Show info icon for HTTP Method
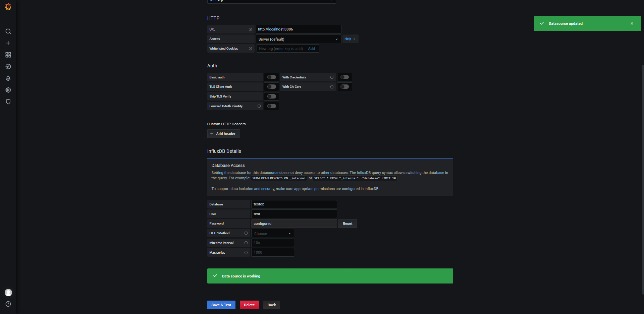This screenshot has height=314, width=644. coord(246,233)
